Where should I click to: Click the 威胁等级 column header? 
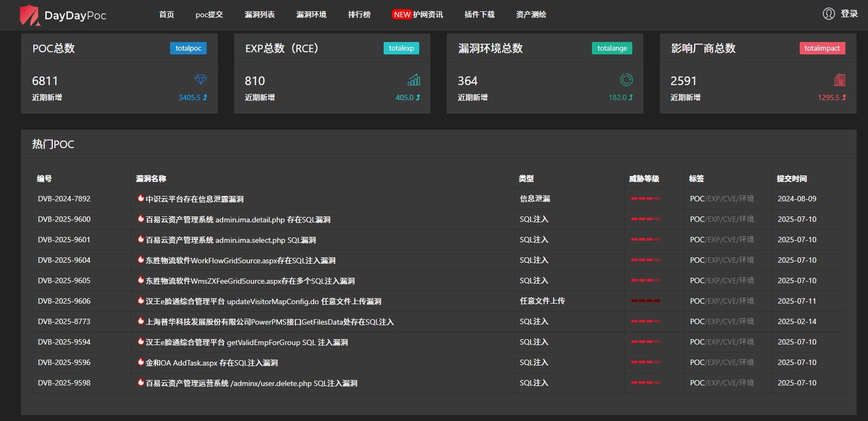pos(644,179)
